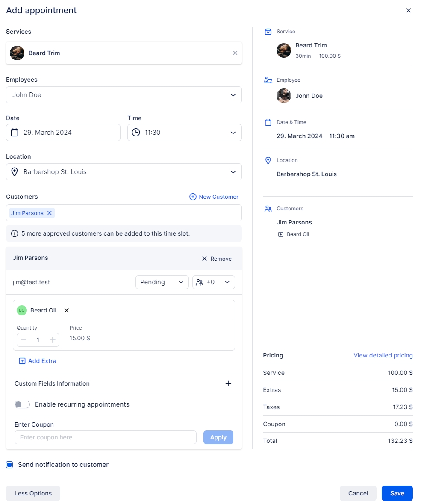Remove Jim Parsons tag from customers field
The height and width of the screenshot is (504, 421).
pos(49,213)
